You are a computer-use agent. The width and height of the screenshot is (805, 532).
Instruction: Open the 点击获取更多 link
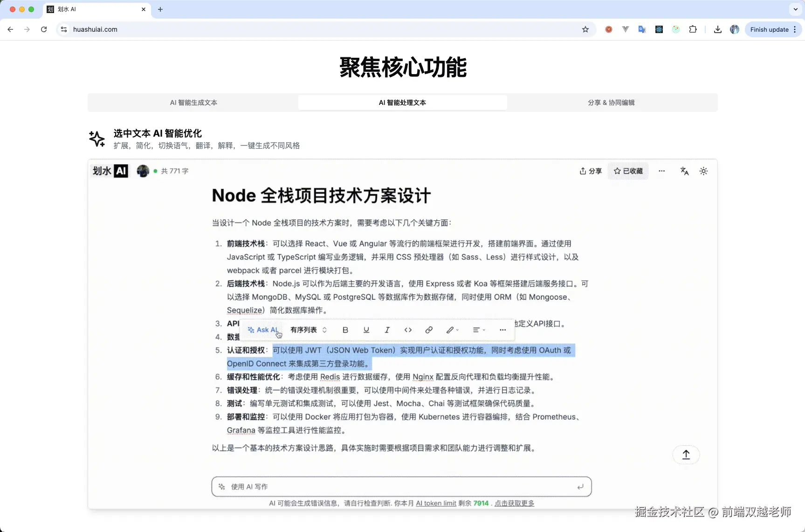[514, 503]
